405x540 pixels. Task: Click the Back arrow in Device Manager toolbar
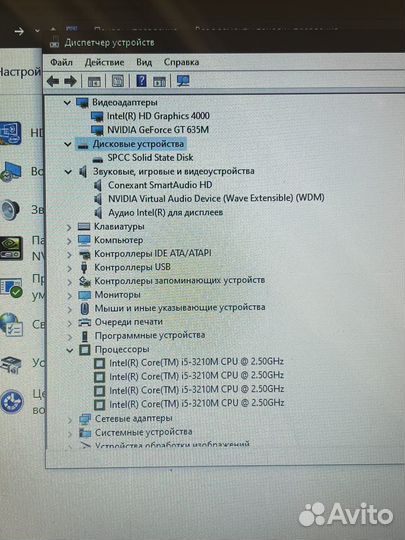(53, 82)
